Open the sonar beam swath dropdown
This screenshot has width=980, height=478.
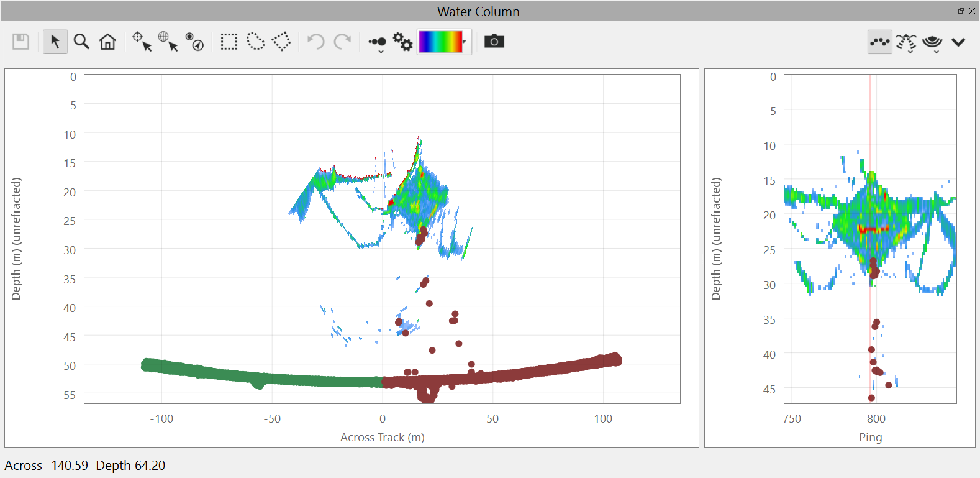(x=906, y=42)
